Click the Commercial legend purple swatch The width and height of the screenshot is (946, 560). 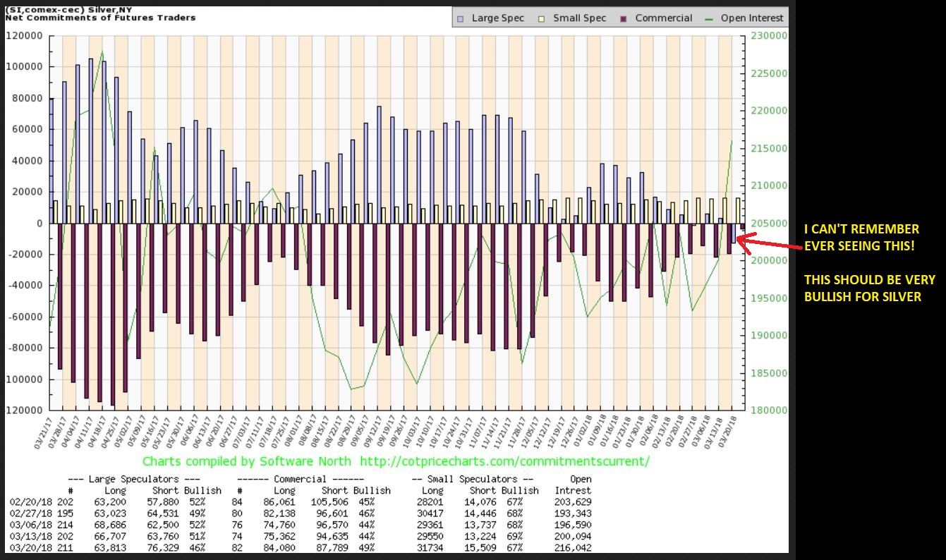point(624,18)
